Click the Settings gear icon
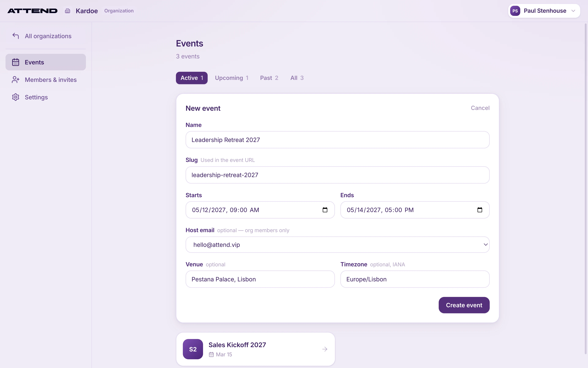The width and height of the screenshot is (588, 368). [x=16, y=97]
